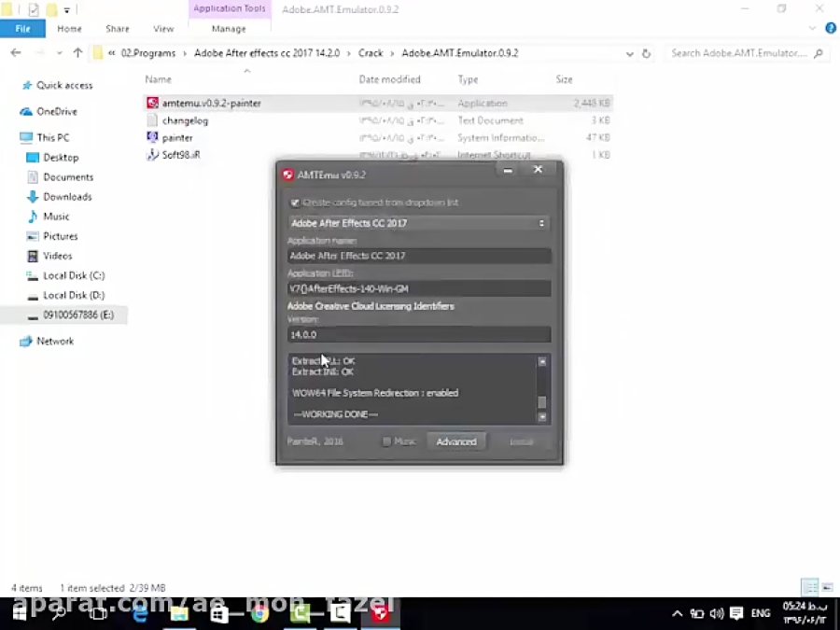Image resolution: width=840 pixels, height=630 pixels.
Task: Sort files by Type column header
Action: click(x=468, y=79)
